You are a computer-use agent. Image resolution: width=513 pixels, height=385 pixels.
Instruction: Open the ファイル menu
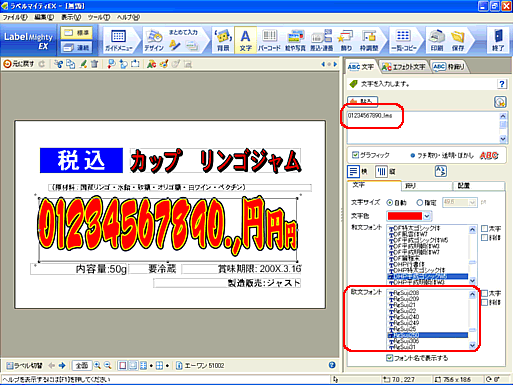tap(15, 17)
